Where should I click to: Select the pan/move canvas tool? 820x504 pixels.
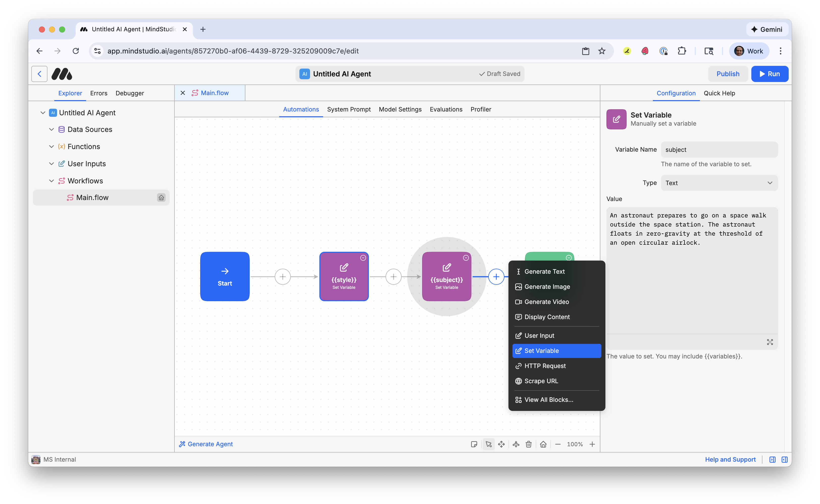[x=501, y=444]
